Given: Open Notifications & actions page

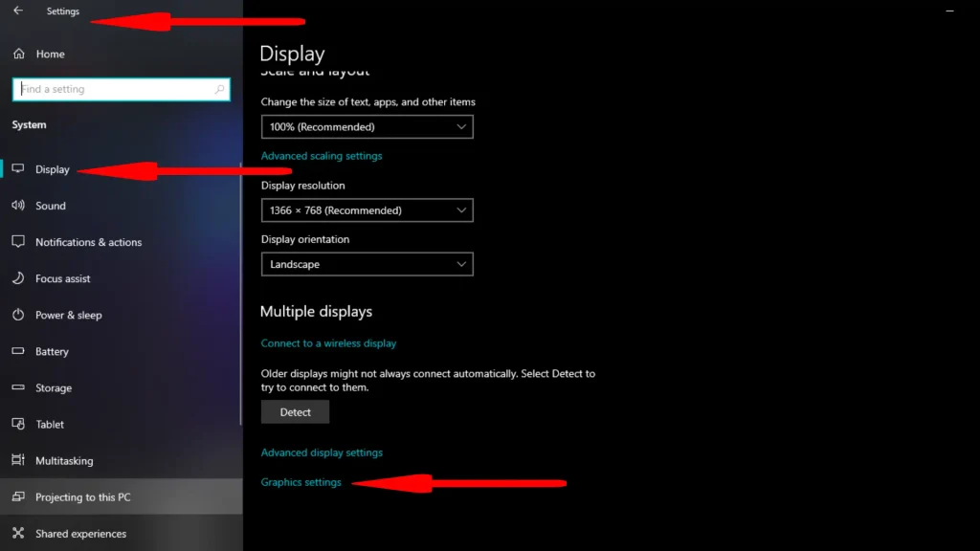Looking at the screenshot, I should tap(122, 242).
